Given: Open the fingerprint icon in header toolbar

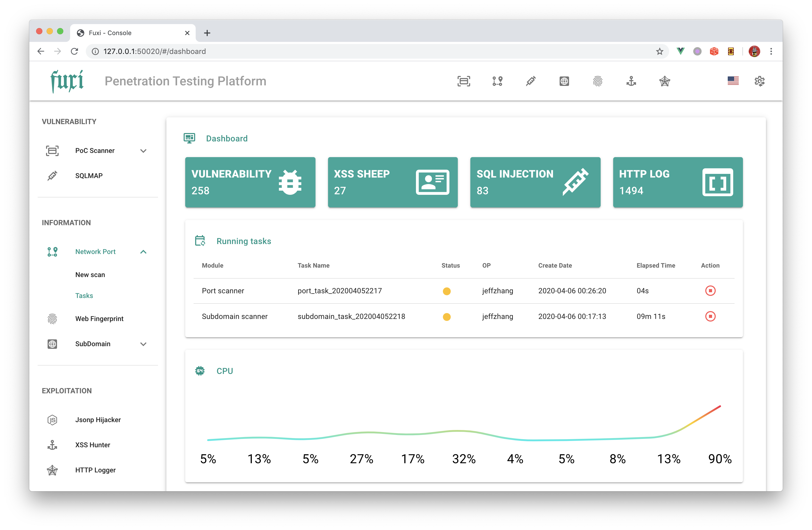Looking at the screenshot, I should tap(598, 81).
